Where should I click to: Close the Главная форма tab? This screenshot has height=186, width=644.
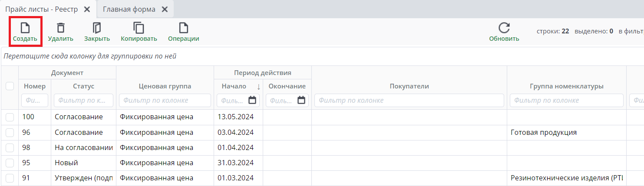tap(165, 9)
